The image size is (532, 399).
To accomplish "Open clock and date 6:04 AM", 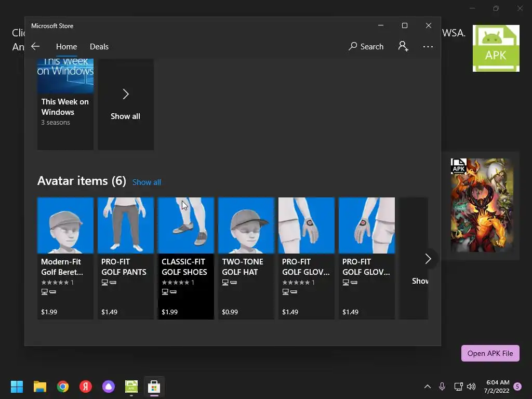I will pos(497,387).
